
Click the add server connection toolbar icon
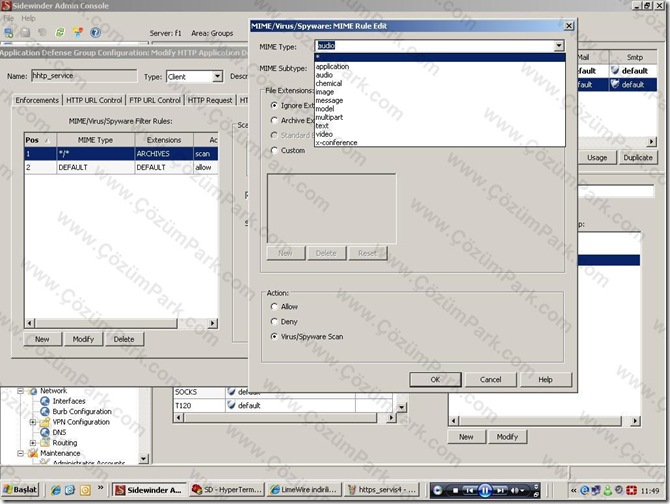pos(9,32)
